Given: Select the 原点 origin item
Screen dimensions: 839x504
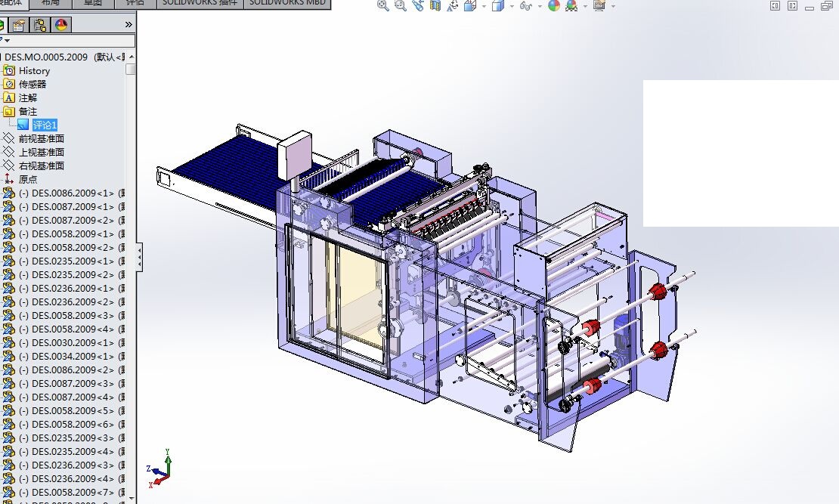Looking at the screenshot, I should [28, 179].
